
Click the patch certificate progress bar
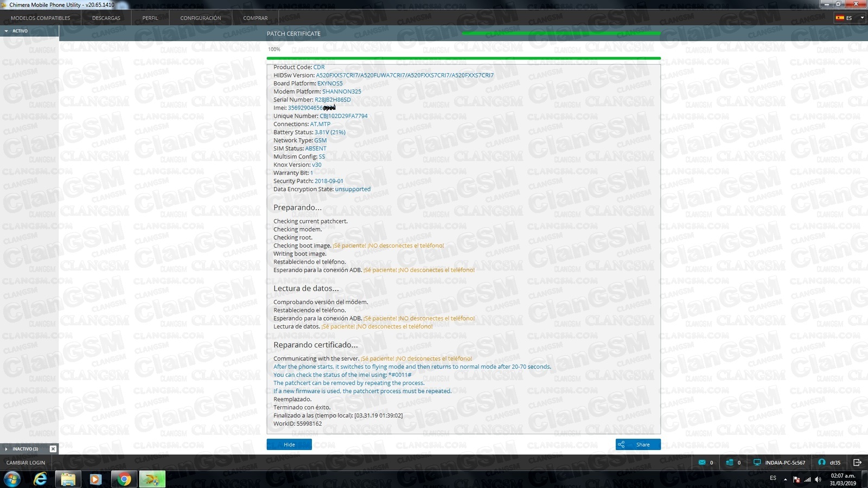coord(463,58)
